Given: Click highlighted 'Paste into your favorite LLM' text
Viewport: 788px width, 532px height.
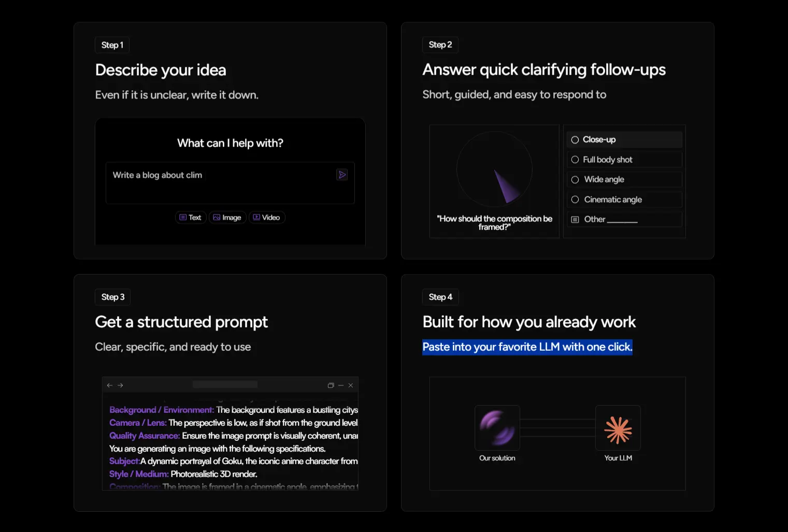Looking at the screenshot, I should coord(527,347).
